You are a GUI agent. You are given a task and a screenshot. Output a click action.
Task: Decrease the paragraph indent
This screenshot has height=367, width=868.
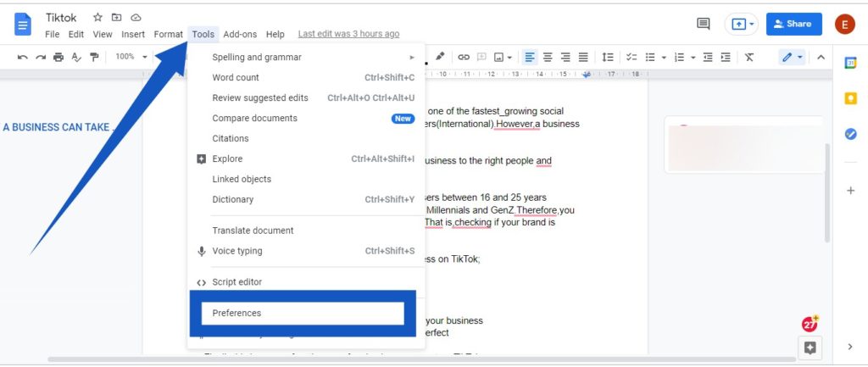pyautogui.click(x=708, y=57)
